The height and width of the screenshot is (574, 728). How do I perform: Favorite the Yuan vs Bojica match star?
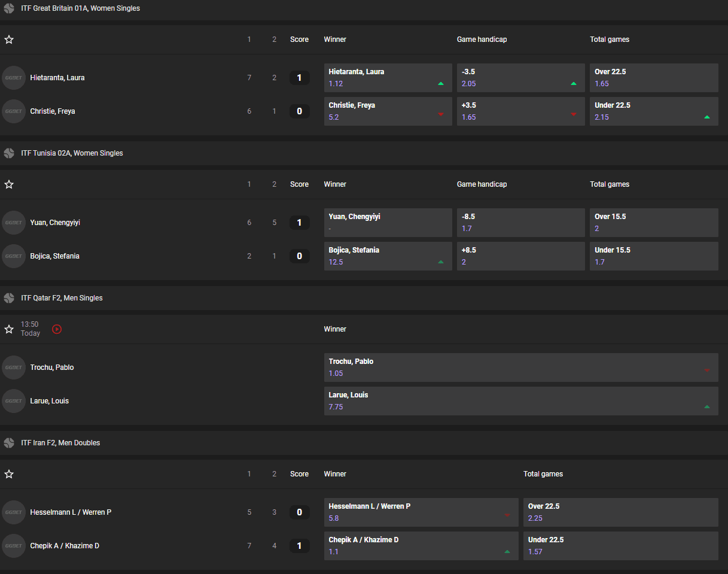pos(9,184)
